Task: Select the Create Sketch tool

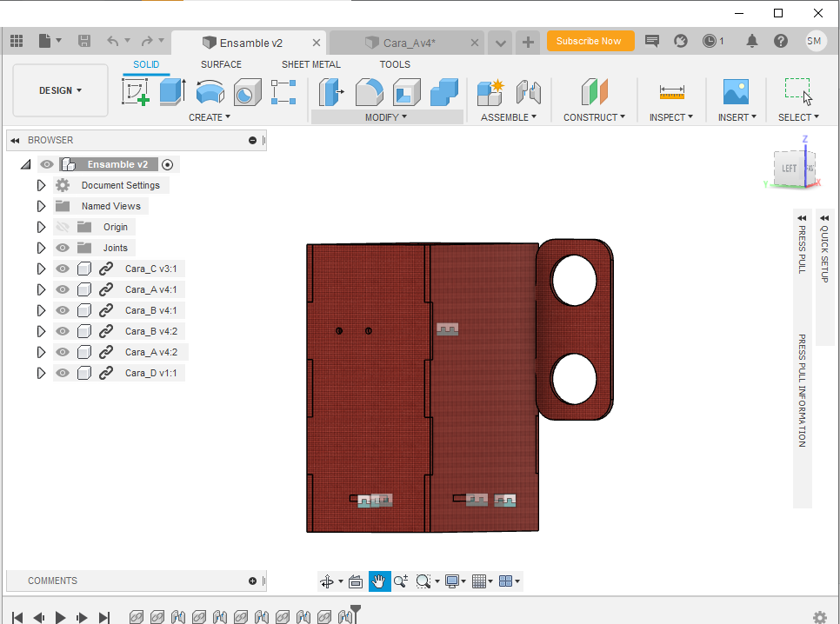Action: pos(136,91)
